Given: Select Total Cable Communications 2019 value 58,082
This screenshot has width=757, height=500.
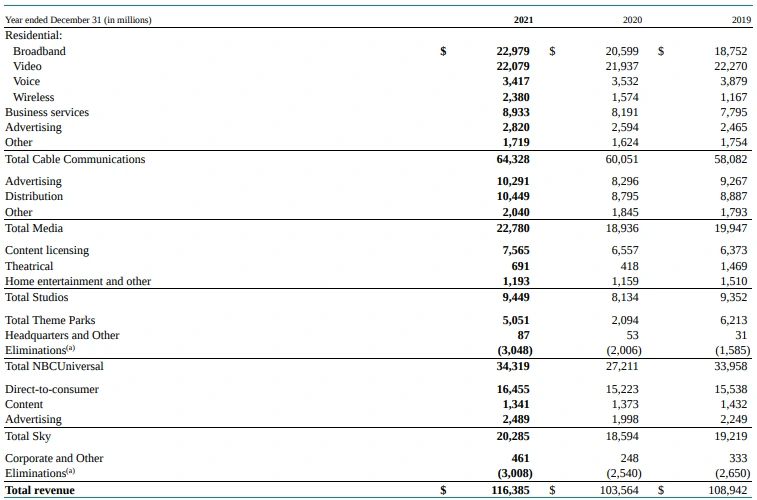Looking at the screenshot, I should pos(731,159).
